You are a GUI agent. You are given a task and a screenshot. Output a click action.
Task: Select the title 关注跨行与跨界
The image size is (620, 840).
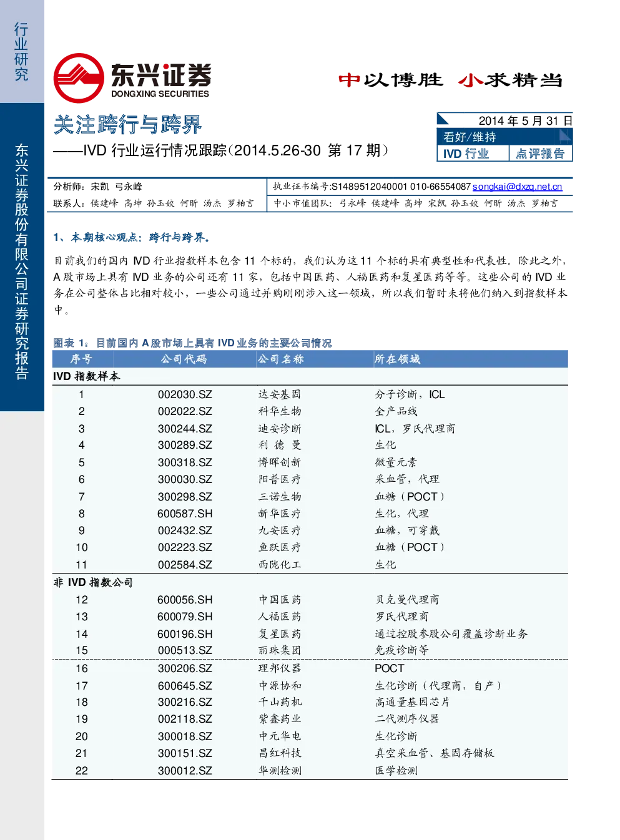point(128,124)
